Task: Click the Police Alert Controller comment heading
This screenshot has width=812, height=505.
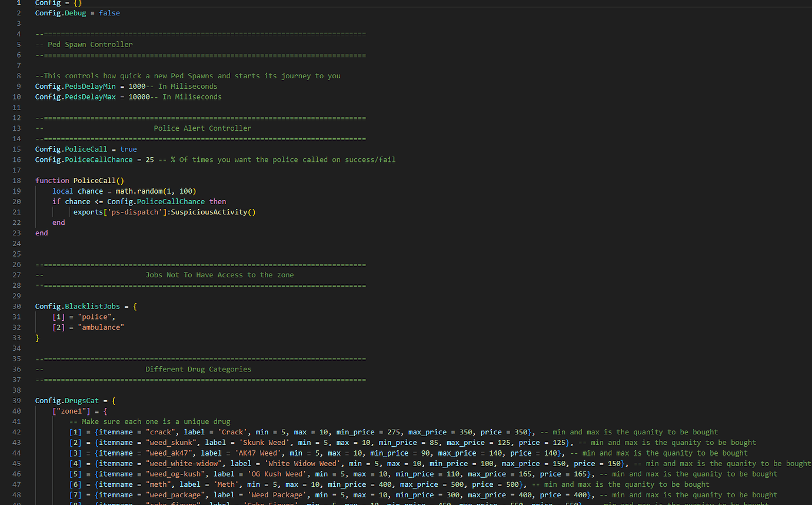Action: point(202,128)
